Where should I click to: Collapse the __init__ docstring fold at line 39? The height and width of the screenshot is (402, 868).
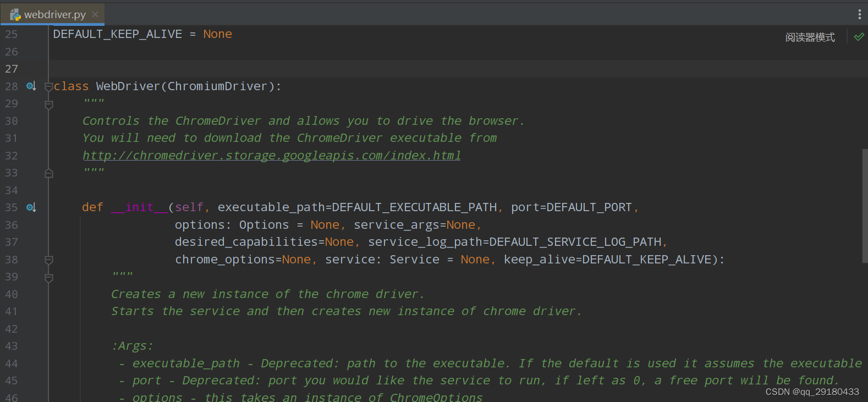pos(48,277)
